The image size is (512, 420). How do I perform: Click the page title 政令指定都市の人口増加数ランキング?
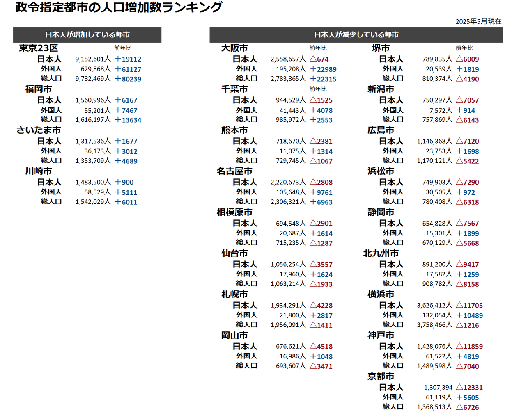(x=119, y=7)
